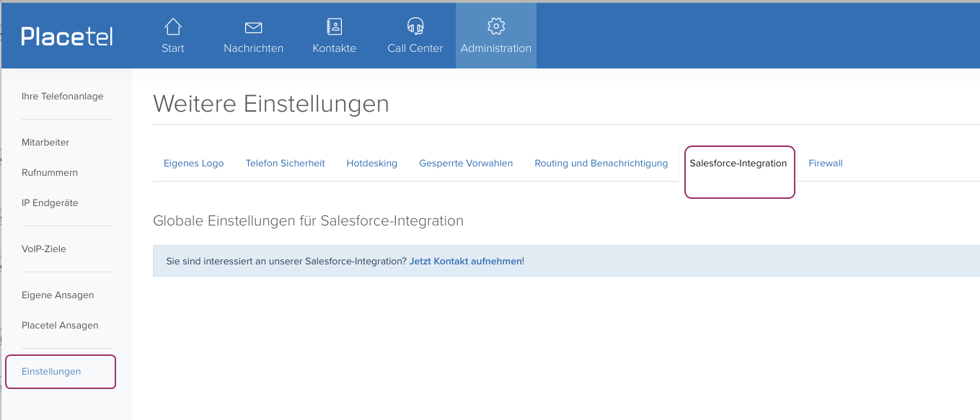Open IP Endgeräte in sidebar
The image size is (980, 420).
click(x=50, y=203)
